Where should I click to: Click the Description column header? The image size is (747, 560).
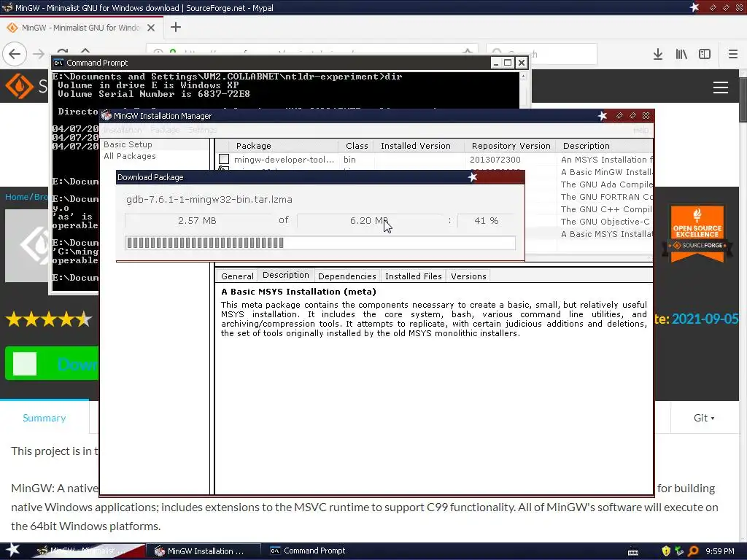604,146
